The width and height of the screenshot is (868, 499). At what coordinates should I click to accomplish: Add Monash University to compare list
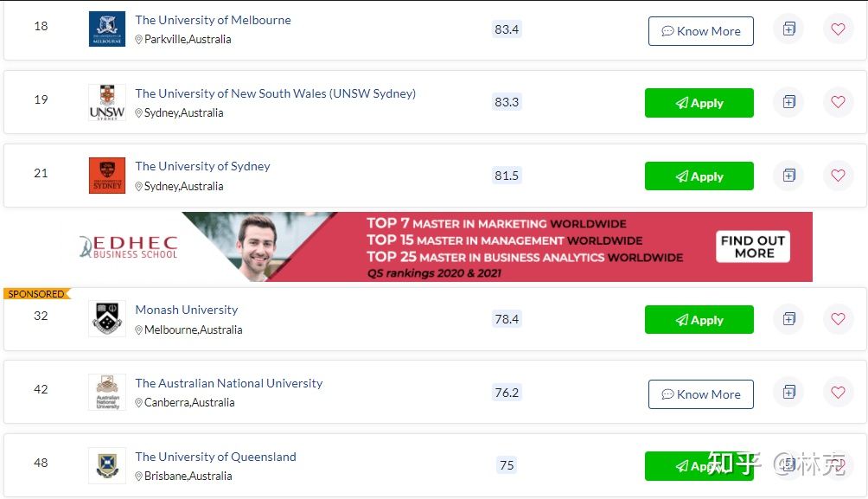point(788,319)
